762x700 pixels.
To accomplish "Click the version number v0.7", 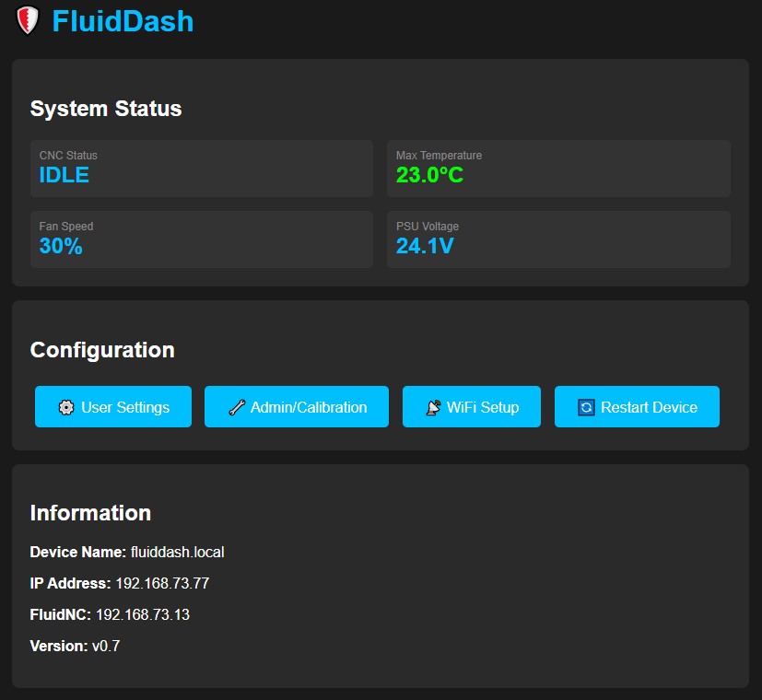I will pyautogui.click(x=106, y=646).
